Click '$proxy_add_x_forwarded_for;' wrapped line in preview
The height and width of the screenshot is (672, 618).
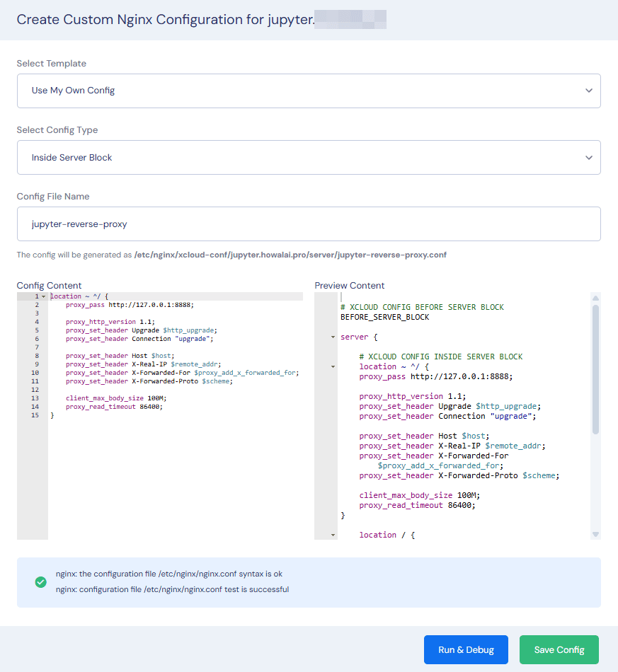coord(440,466)
